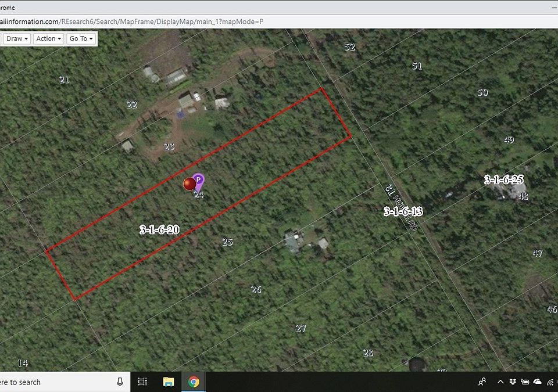Click lot number 49 on map
Screen dimensions: 558x392
(509, 140)
